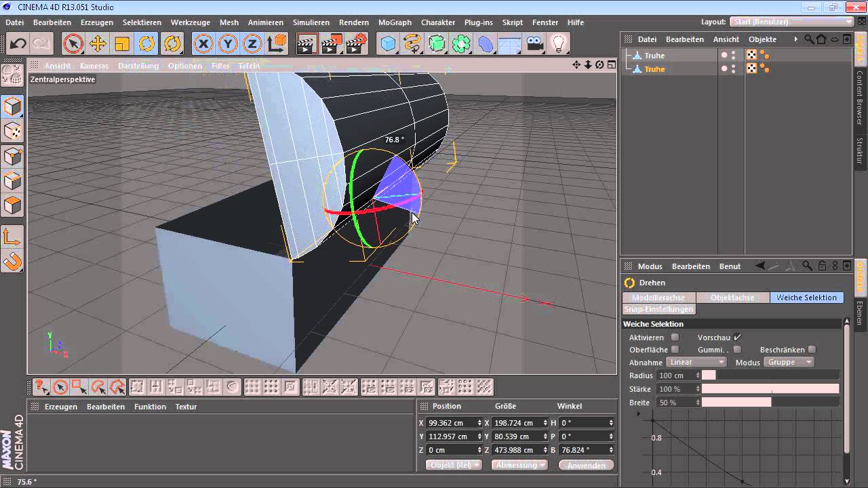Image resolution: width=868 pixels, height=488 pixels.
Task: Open the spline drawing tools
Action: point(412,45)
